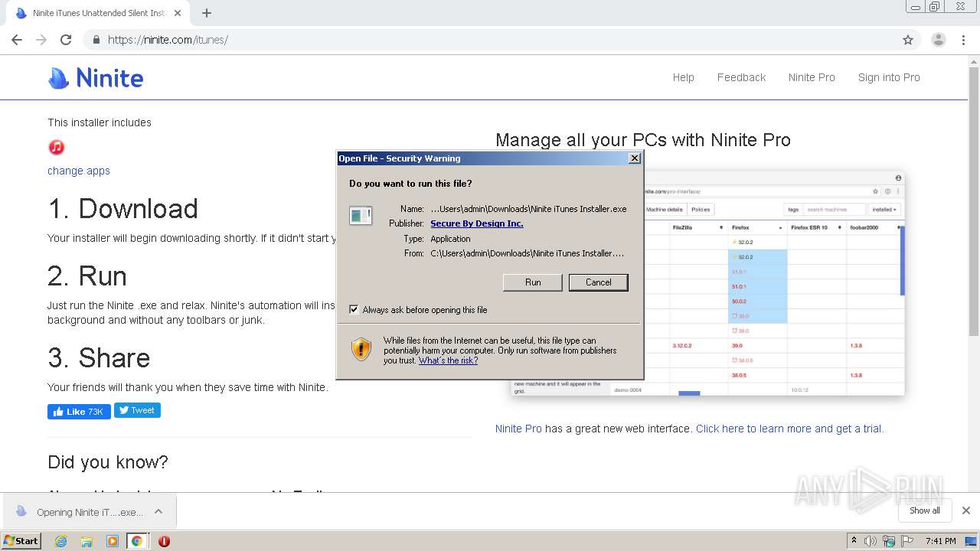Click the site lock icon in address bar
Viewport: 980px width, 551px height.
click(96, 40)
